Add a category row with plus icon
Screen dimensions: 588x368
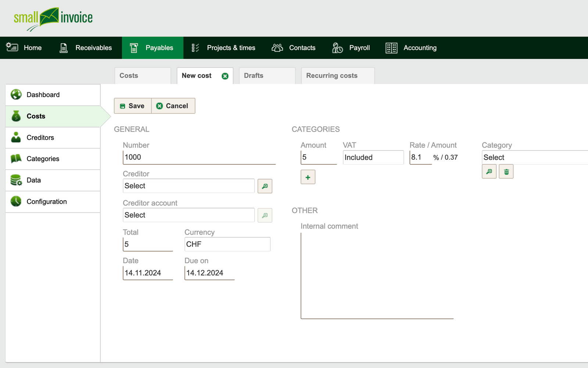tap(308, 177)
